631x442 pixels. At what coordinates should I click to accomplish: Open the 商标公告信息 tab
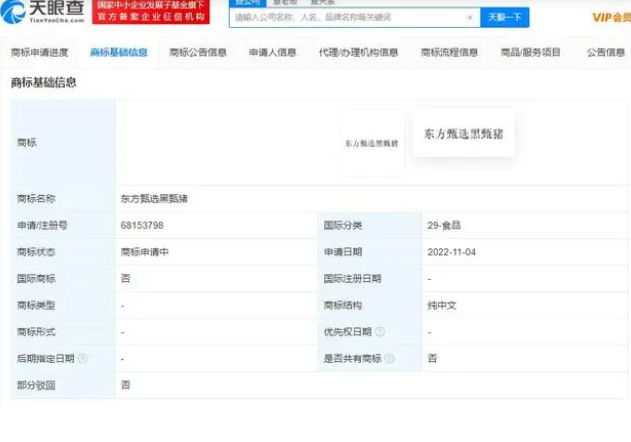tap(198, 52)
